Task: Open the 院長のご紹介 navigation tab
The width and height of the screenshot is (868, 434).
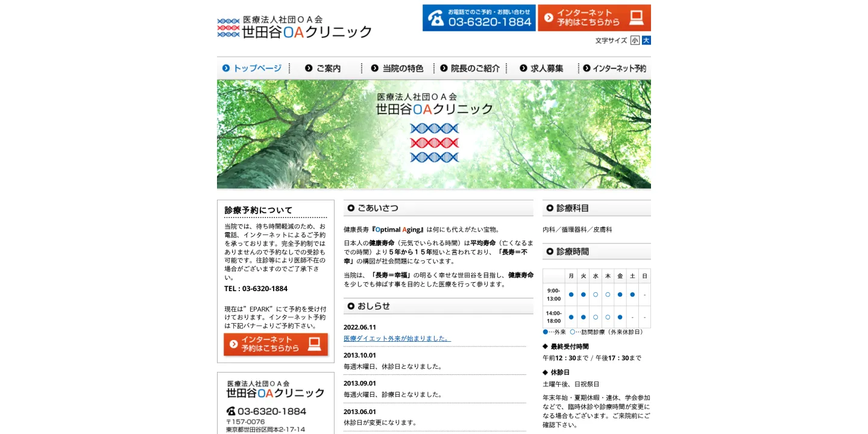Action: tap(470, 68)
